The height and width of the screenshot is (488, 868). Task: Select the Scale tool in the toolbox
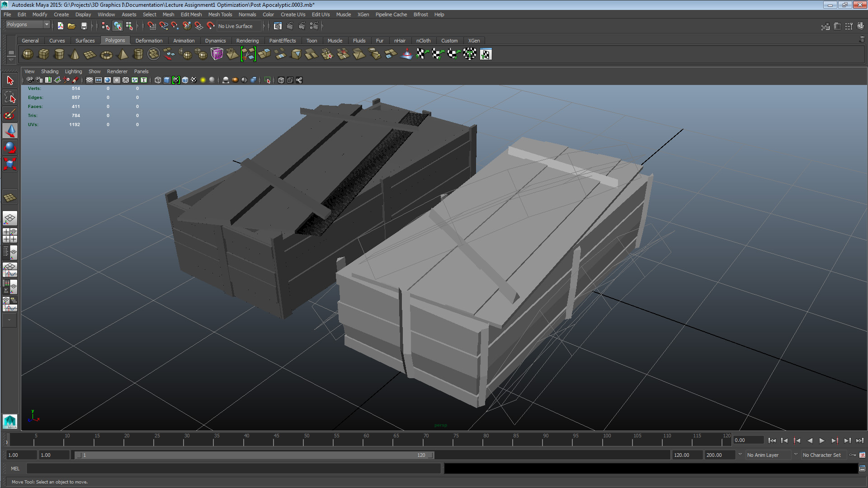10,164
